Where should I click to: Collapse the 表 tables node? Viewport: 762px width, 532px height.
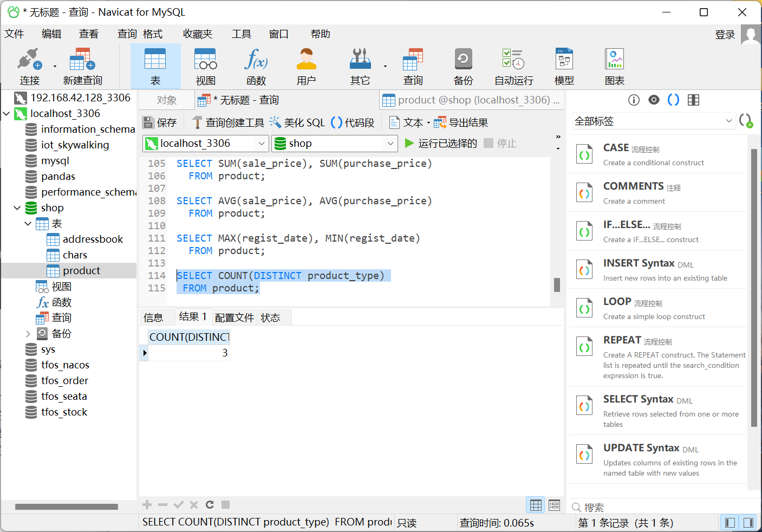click(28, 224)
